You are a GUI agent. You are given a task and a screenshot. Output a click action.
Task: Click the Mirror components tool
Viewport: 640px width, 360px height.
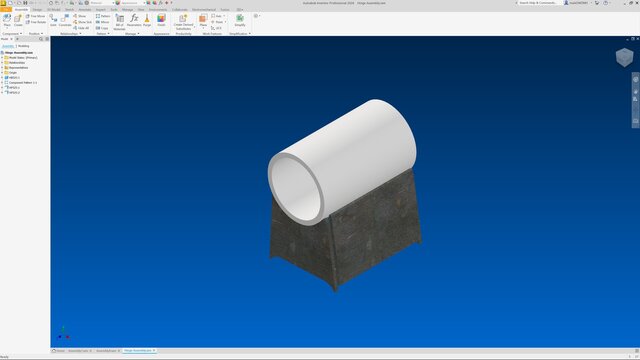tap(102, 22)
